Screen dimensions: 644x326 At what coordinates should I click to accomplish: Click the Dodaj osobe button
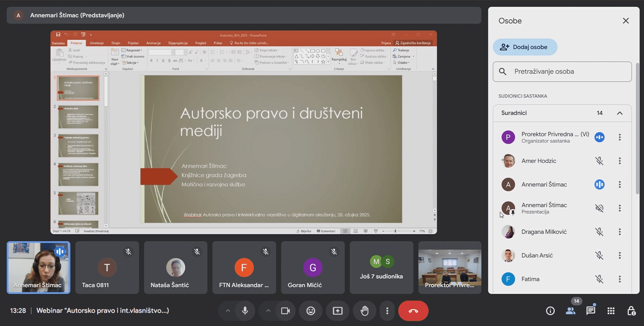[525, 47]
